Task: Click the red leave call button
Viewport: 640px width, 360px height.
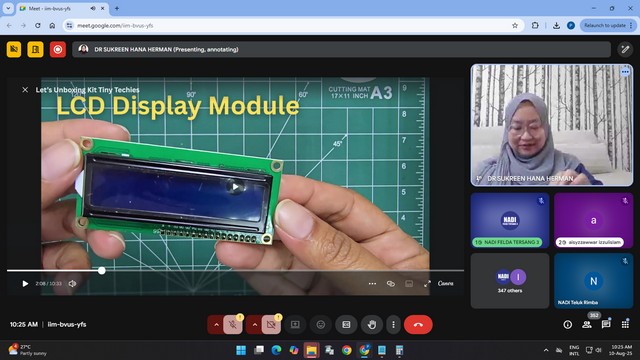Action: pos(418,324)
